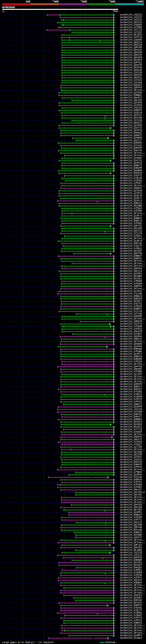146x644 pixels.
Task: Open hit UniRef100_C6TIX3
Action: pos(131,30)
